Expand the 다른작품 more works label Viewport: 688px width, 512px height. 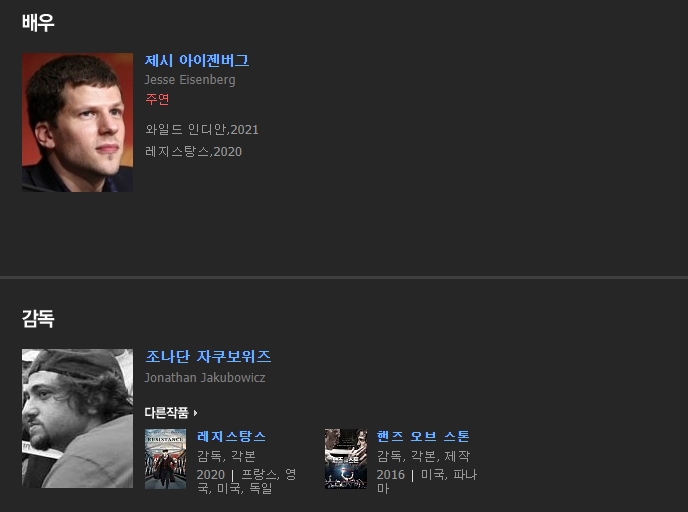[167, 412]
